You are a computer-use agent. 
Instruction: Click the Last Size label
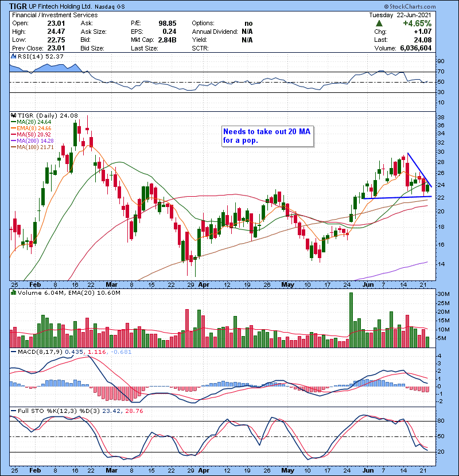coord(144,48)
